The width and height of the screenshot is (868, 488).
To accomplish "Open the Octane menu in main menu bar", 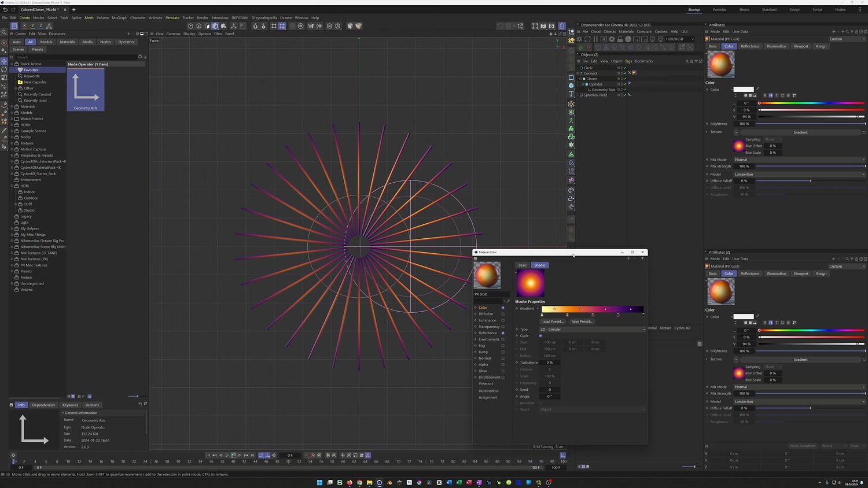I will point(286,18).
